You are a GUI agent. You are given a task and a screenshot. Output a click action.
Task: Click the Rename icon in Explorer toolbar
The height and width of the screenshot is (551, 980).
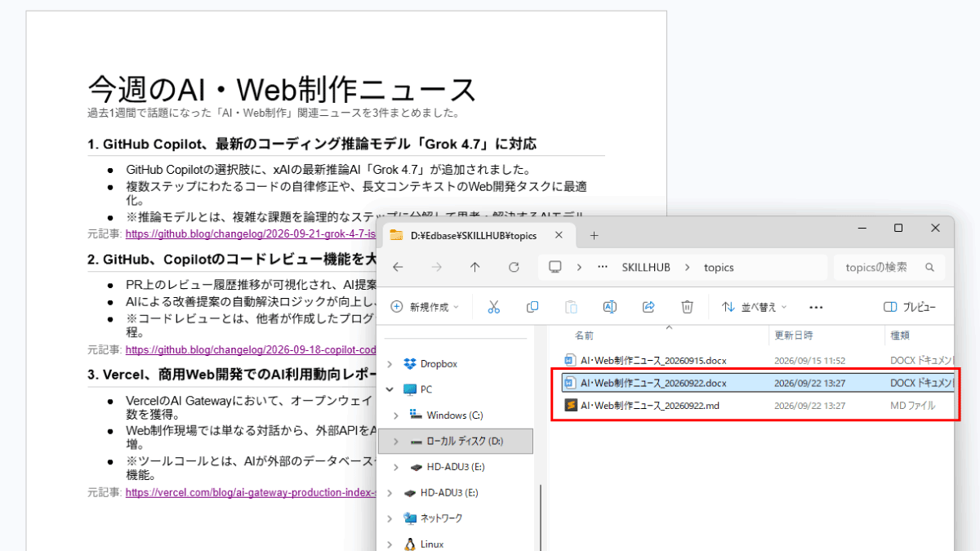[609, 307]
